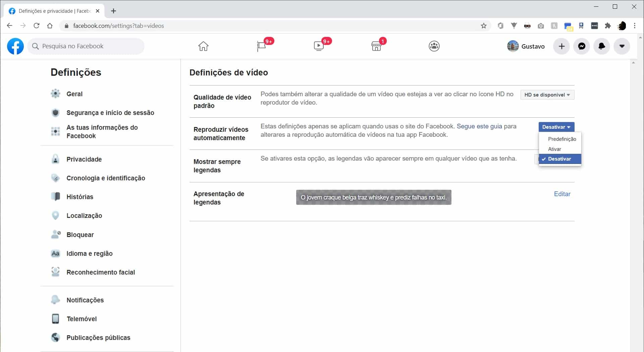The image size is (644, 352).
Task: Open the Marketplace icon
Action: tap(376, 46)
